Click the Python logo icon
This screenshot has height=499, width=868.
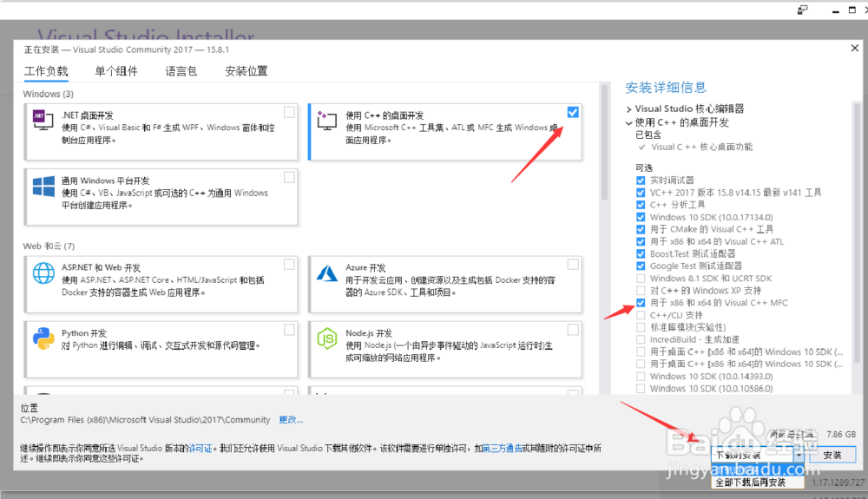[x=43, y=338]
